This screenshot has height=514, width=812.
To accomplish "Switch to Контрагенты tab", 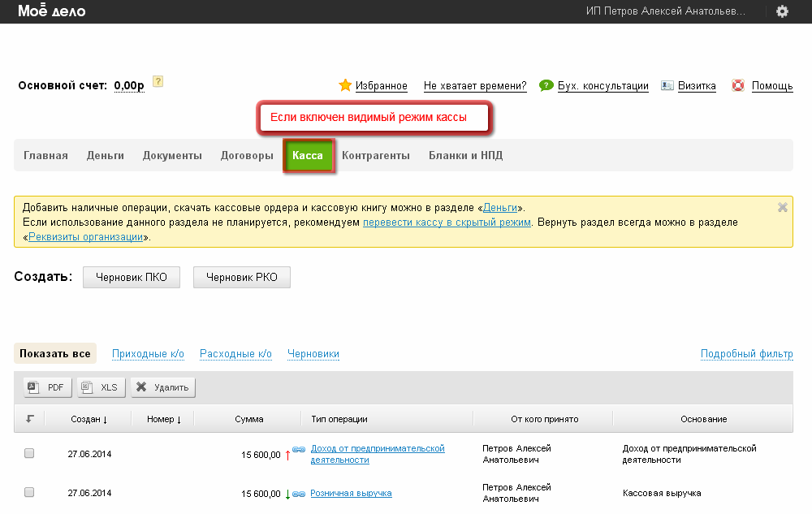I will click(x=375, y=156).
